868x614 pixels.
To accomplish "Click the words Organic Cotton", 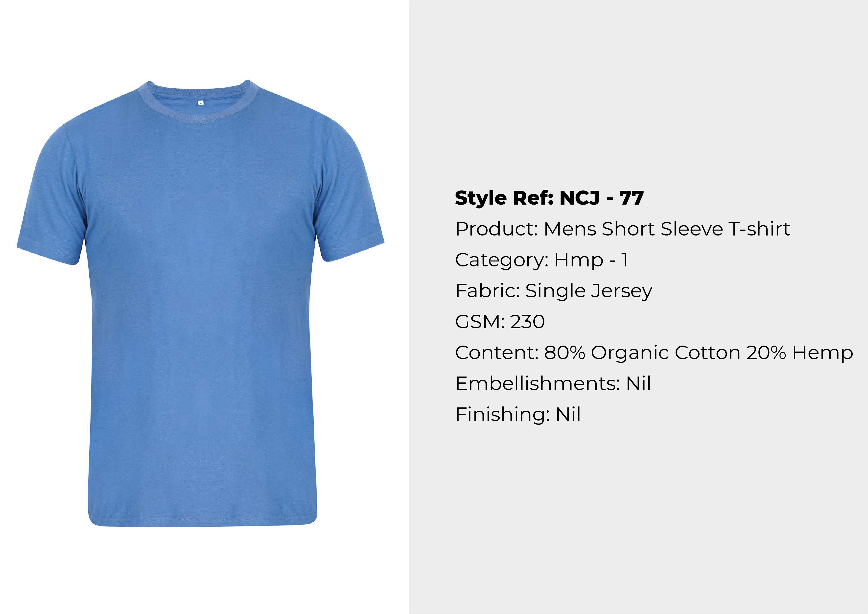I will (665, 353).
